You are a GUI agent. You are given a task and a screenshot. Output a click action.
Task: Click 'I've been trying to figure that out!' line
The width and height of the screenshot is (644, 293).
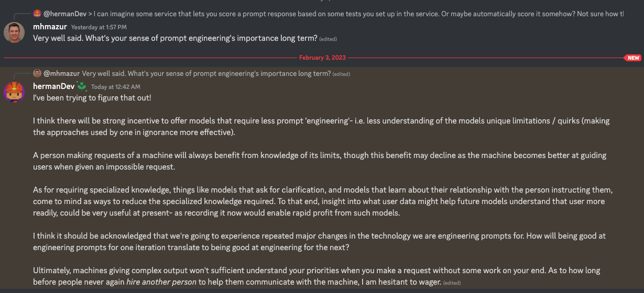(x=92, y=97)
